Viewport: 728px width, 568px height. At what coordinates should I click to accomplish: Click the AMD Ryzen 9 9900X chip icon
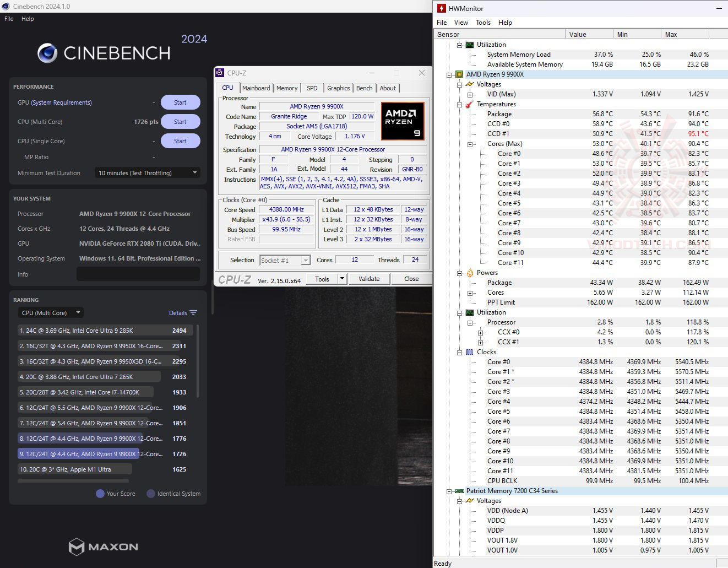click(x=459, y=74)
